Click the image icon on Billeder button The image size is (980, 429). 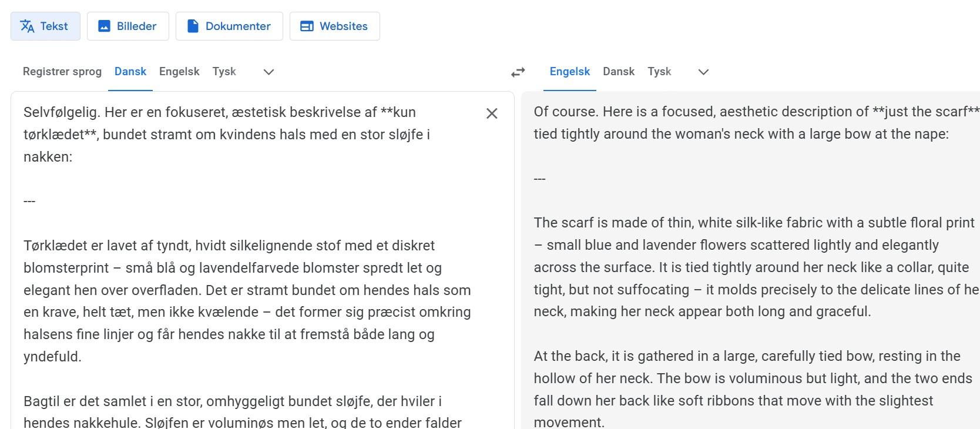coord(104,26)
